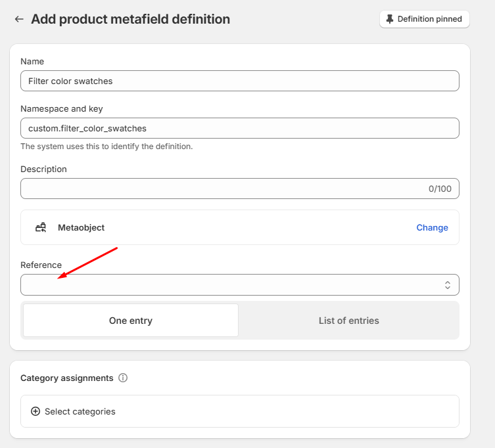
Task: Click the 0/100 character counter
Action: (440, 189)
